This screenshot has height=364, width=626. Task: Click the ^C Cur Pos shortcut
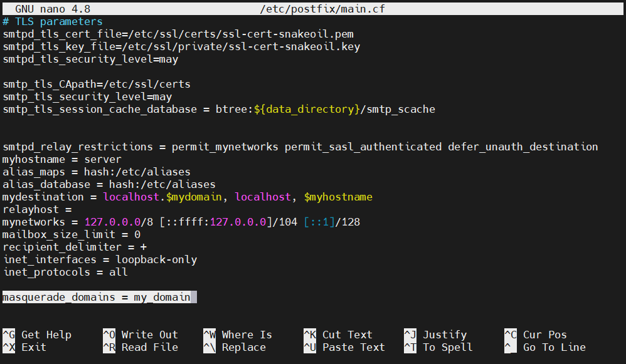[536, 335]
